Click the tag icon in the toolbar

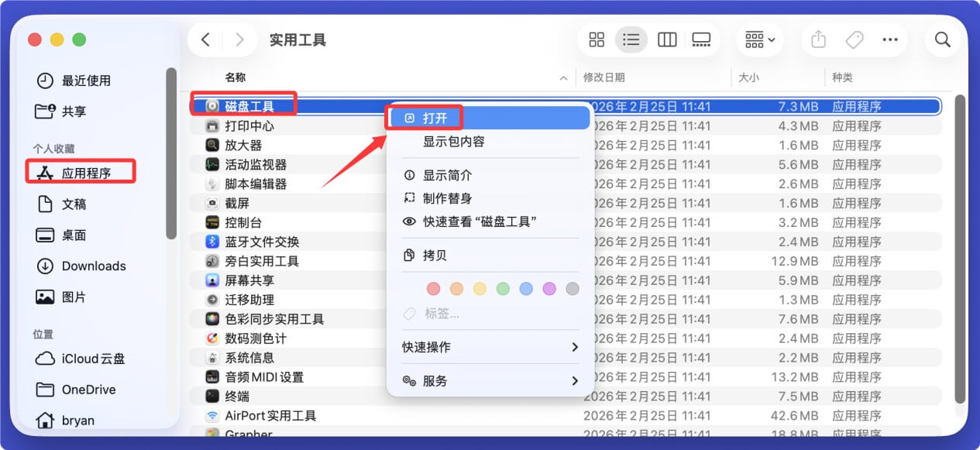coord(854,39)
